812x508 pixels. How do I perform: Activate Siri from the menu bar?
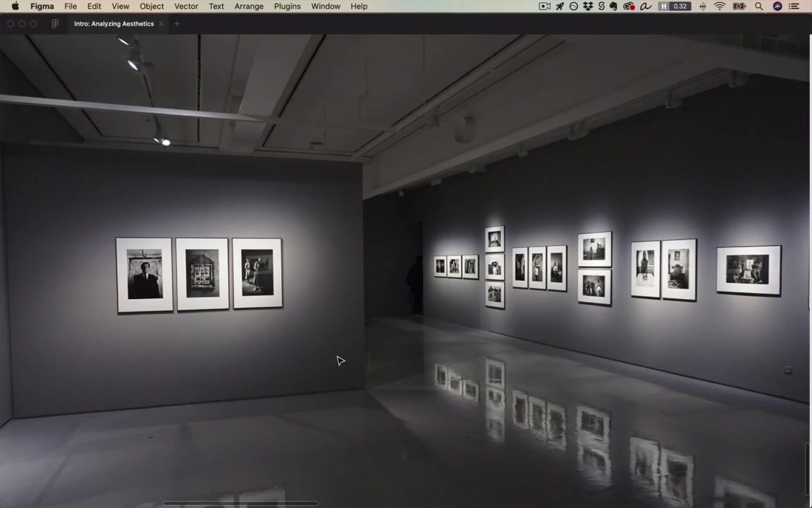pyautogui.click(x=777, y=6)
